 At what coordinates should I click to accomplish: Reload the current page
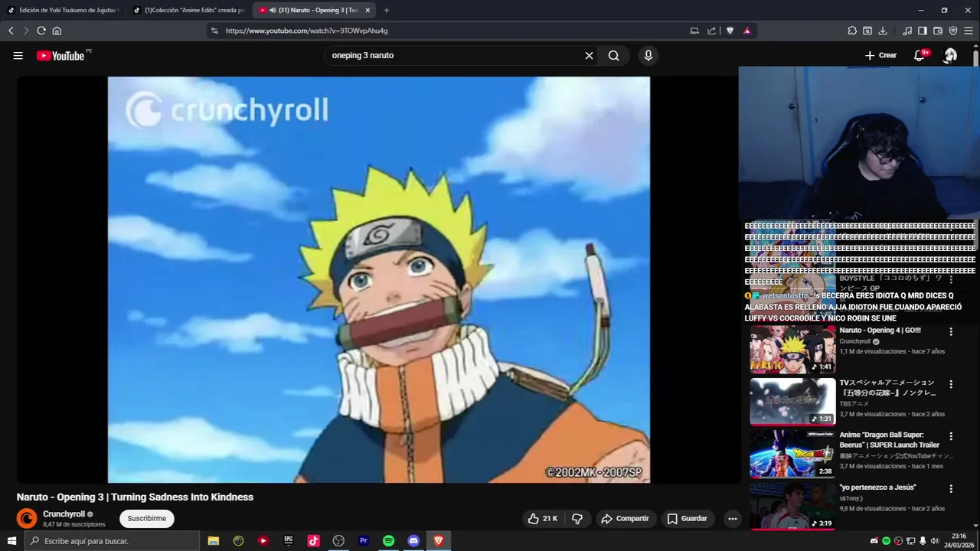coord(41,31)
